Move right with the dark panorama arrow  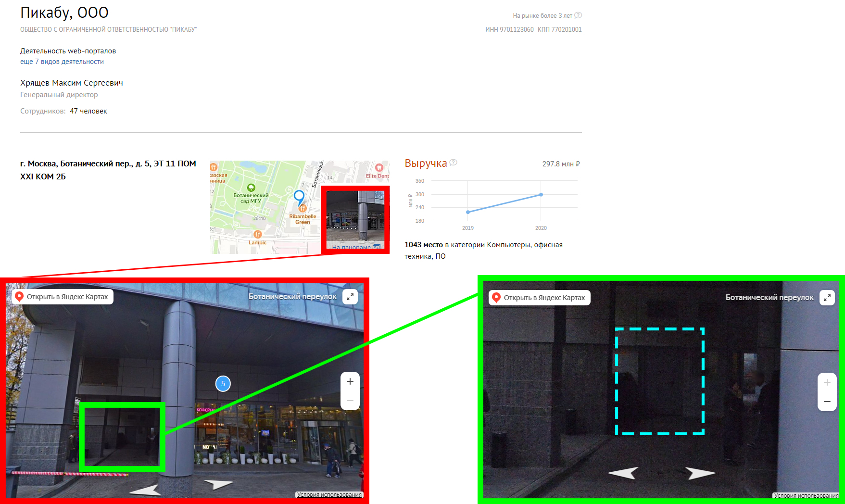point(700,473)
